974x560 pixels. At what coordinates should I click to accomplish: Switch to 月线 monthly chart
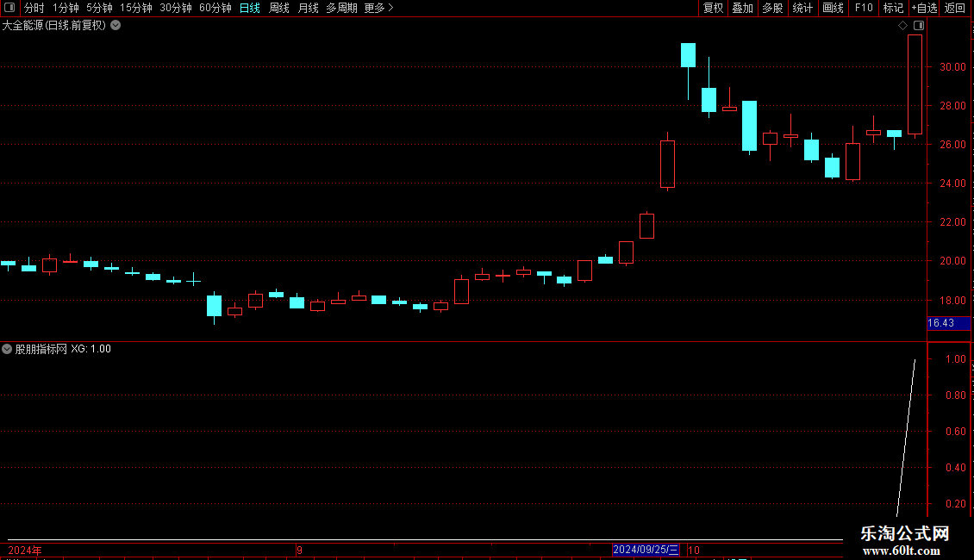[x=308, y=8]
